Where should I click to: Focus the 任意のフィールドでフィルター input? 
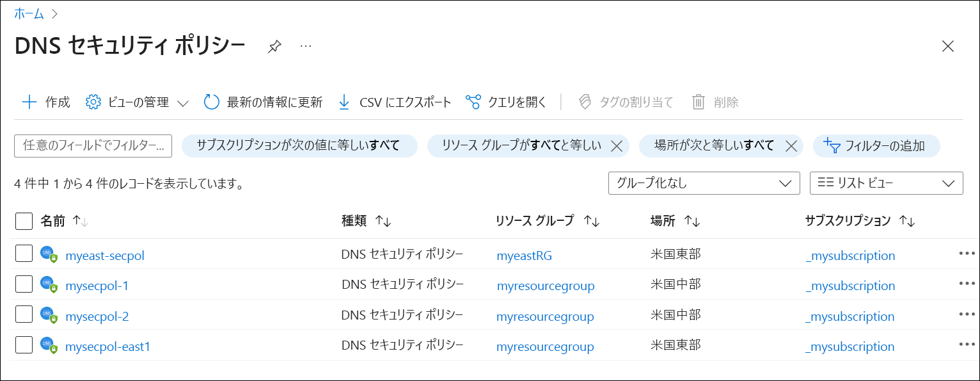click(x=93, y=146)
